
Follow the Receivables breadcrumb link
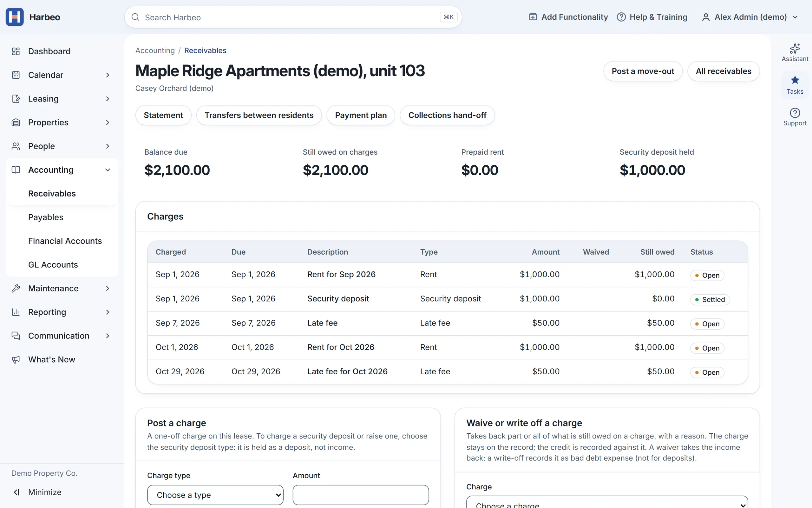click(205, 50)
